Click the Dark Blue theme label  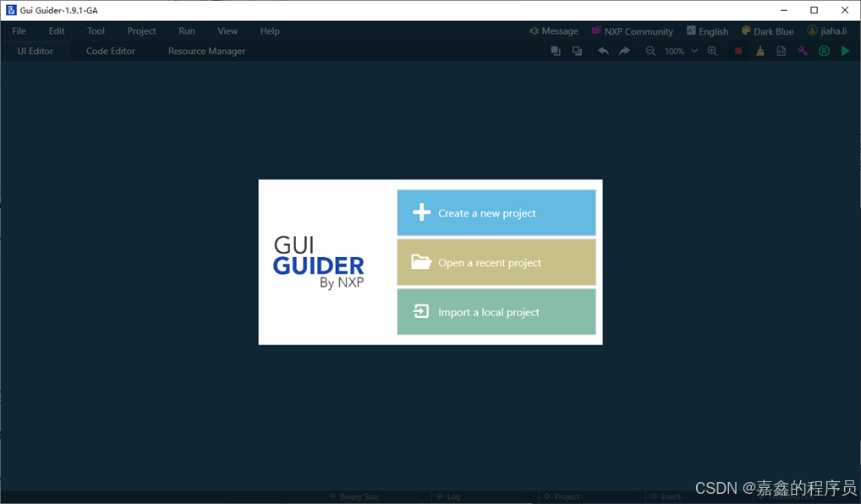pos(774,31)
